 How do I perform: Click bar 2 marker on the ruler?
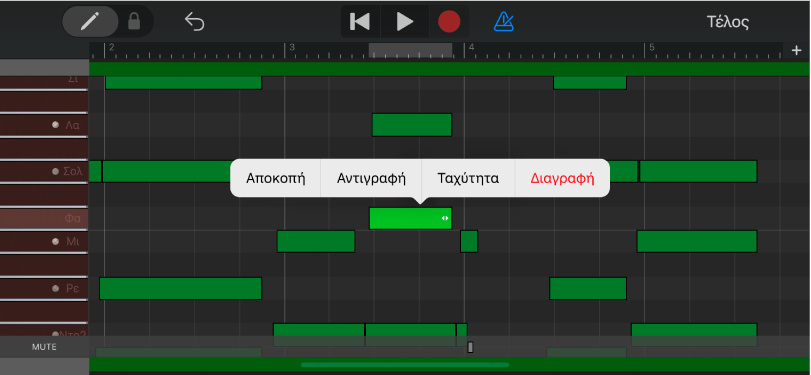111,48
